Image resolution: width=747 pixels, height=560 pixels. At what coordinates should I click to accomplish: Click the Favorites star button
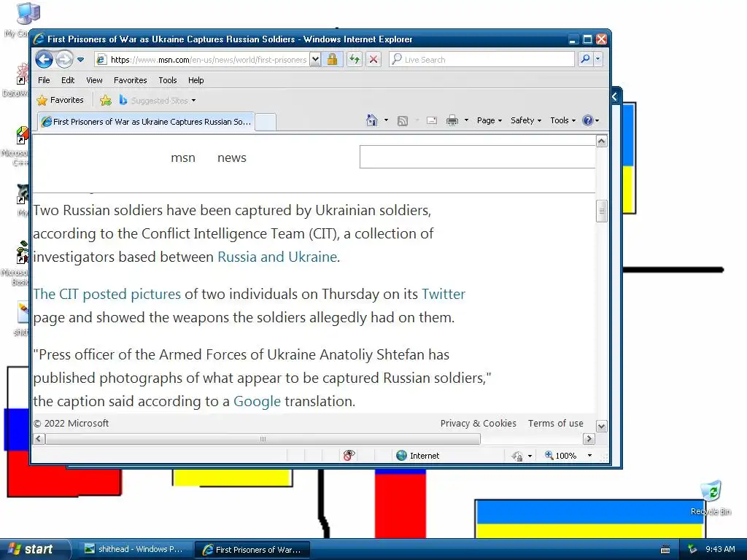point(61,100)
